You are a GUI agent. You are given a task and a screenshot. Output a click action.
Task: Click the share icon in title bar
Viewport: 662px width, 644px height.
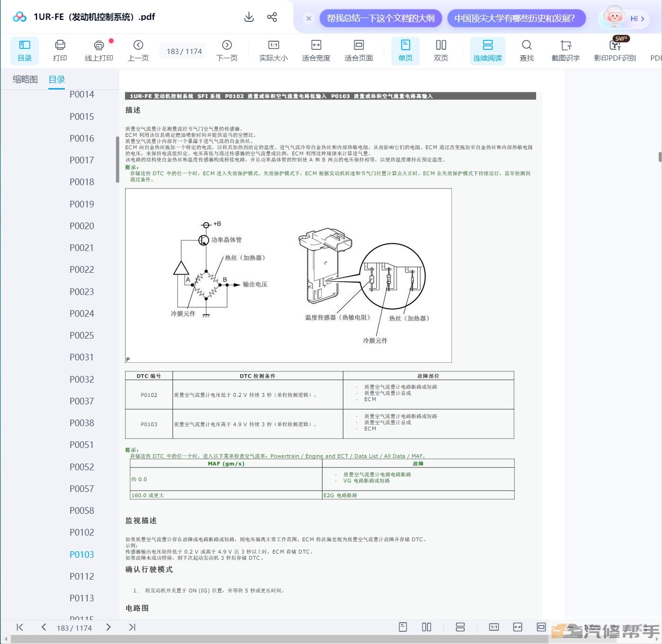pyautogui.click(x=272, y=17)
